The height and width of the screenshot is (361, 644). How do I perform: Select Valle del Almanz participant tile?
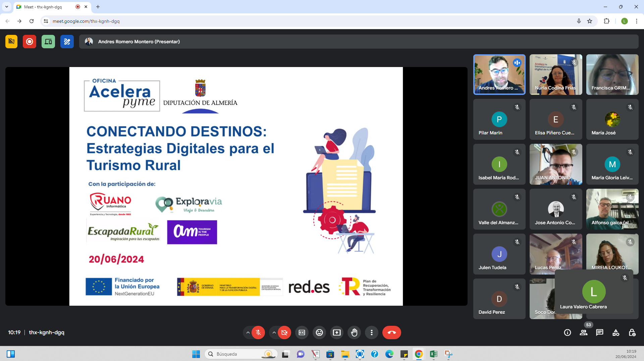coord(499,209)
